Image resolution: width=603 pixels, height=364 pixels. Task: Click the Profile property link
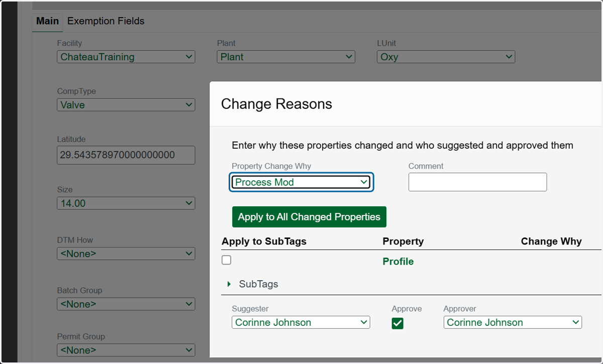coord(398,262)
